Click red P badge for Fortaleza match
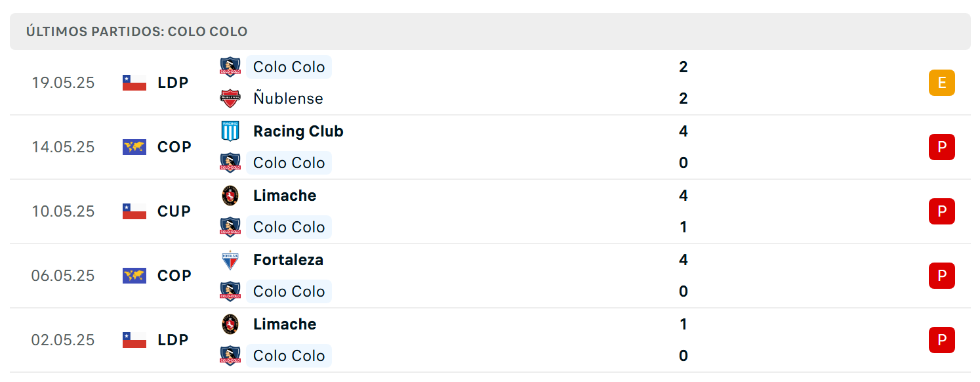Screen dimensions: 980x382 [x=942, y=276]
